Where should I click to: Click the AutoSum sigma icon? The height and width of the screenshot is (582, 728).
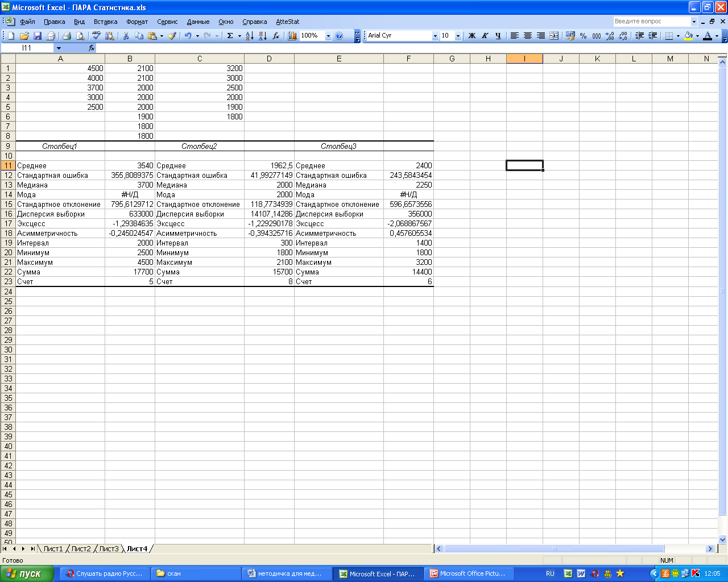(230, 36)
